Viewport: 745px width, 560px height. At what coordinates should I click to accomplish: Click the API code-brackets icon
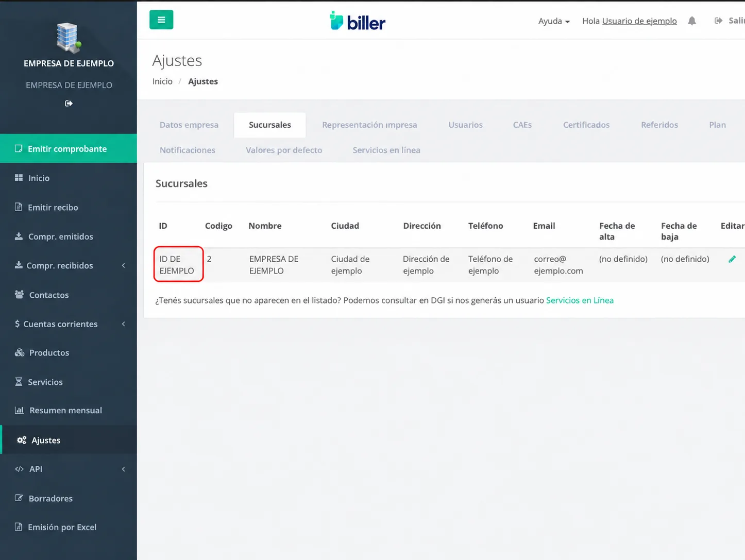pyautogui.click(x=20, y=469)
